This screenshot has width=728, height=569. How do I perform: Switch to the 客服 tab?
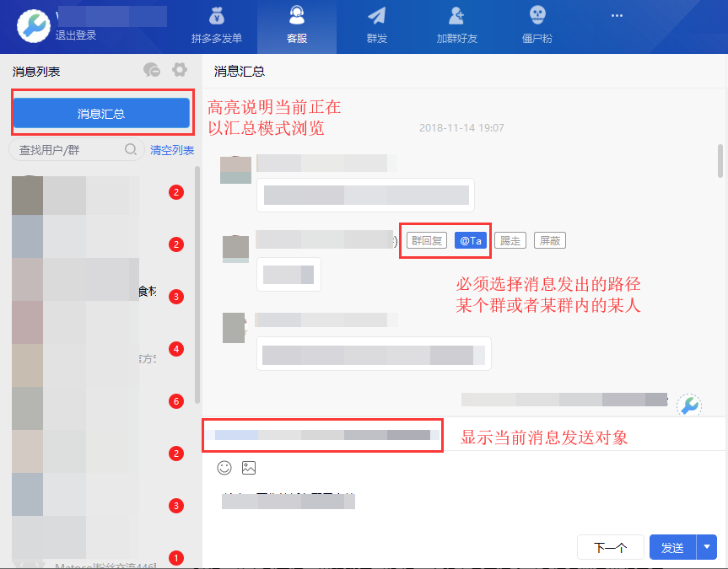click(297, 27)
